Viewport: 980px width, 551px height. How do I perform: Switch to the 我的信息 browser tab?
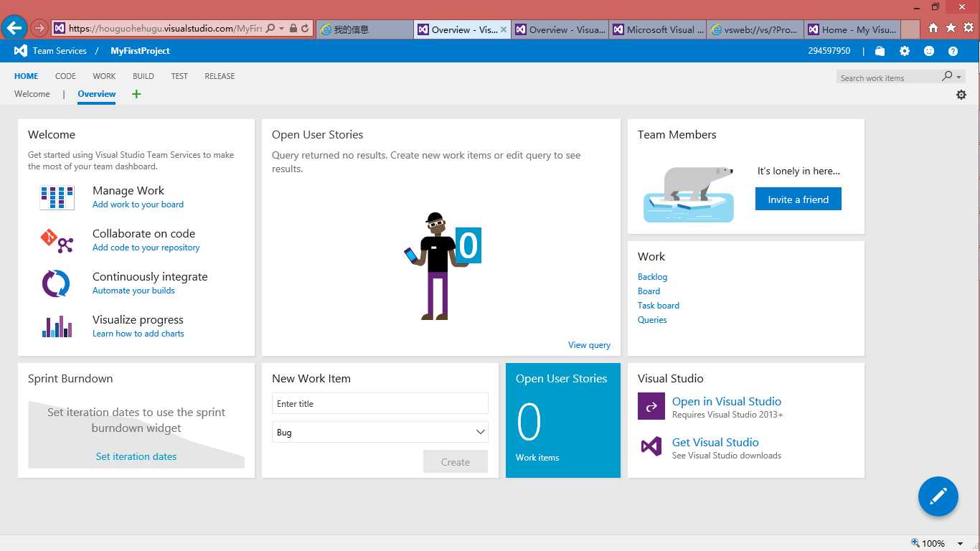(364, 29)
